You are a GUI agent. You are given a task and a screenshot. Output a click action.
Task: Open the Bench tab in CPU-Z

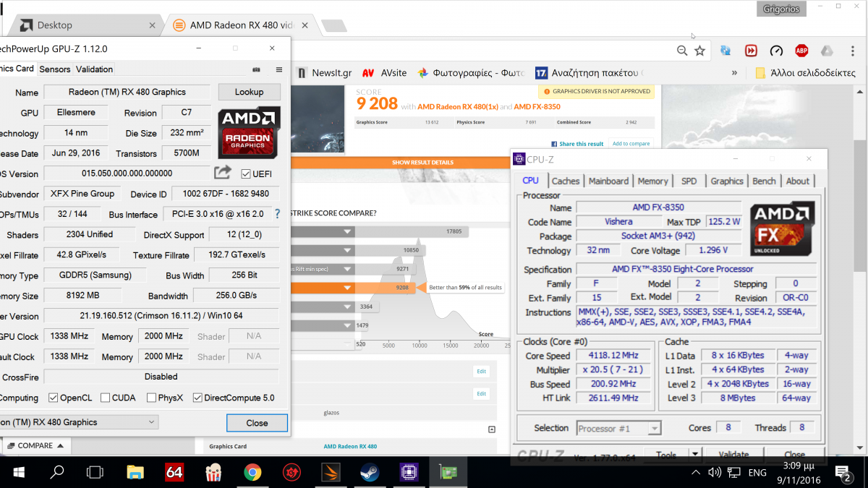[764, 181]
